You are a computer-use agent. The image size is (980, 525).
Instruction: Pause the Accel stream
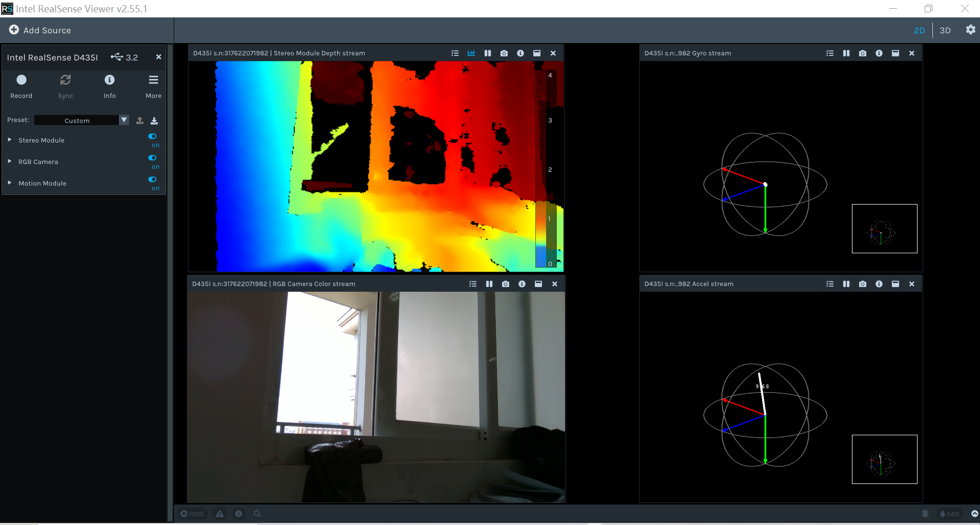pos(846,284)
